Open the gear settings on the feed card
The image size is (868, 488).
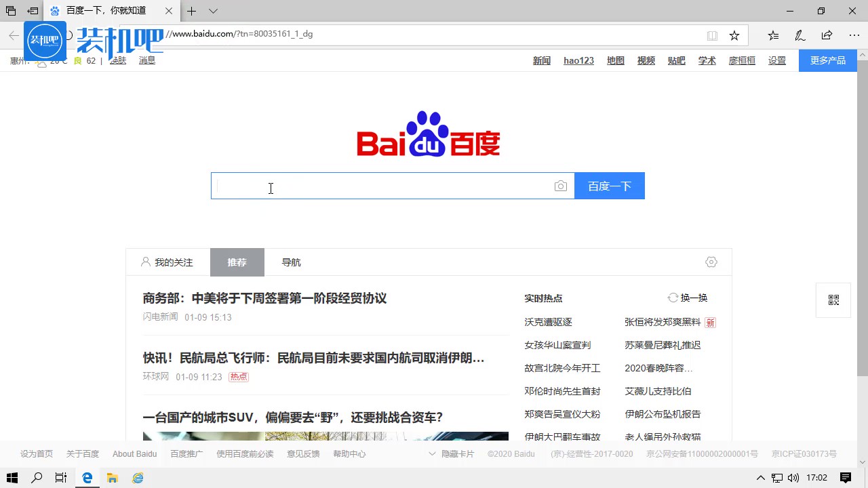click(x=711, y=262)
